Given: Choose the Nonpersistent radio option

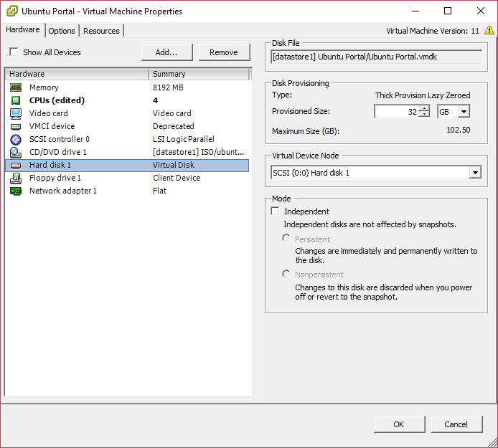Looking at the screenshot, I should pos(286,274).
